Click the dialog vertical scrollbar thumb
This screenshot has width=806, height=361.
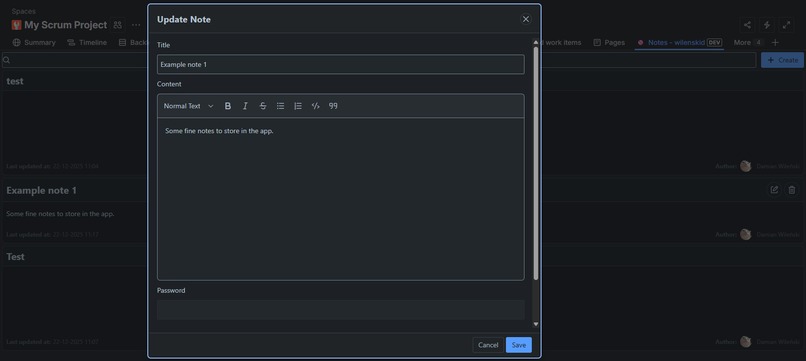point(536,164)
